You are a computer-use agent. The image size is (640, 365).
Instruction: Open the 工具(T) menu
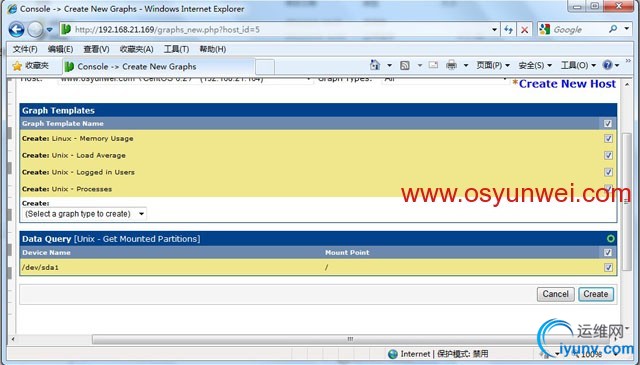176,49
